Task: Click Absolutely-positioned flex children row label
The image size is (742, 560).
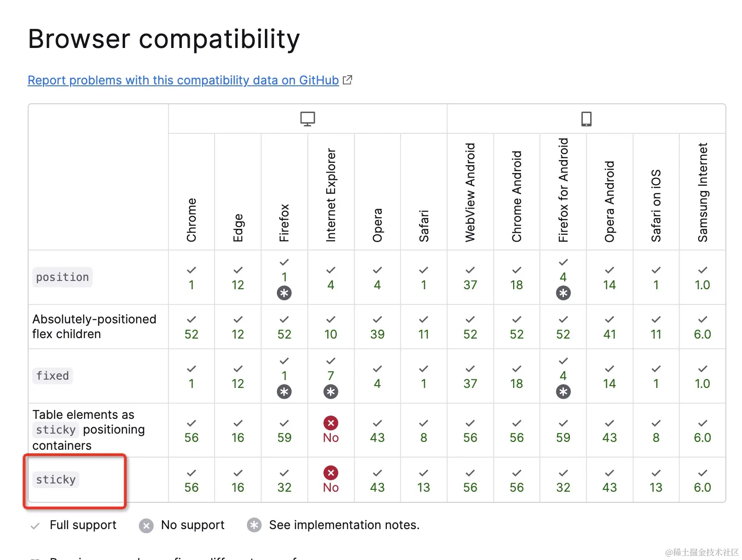Action: click(94, 327)
